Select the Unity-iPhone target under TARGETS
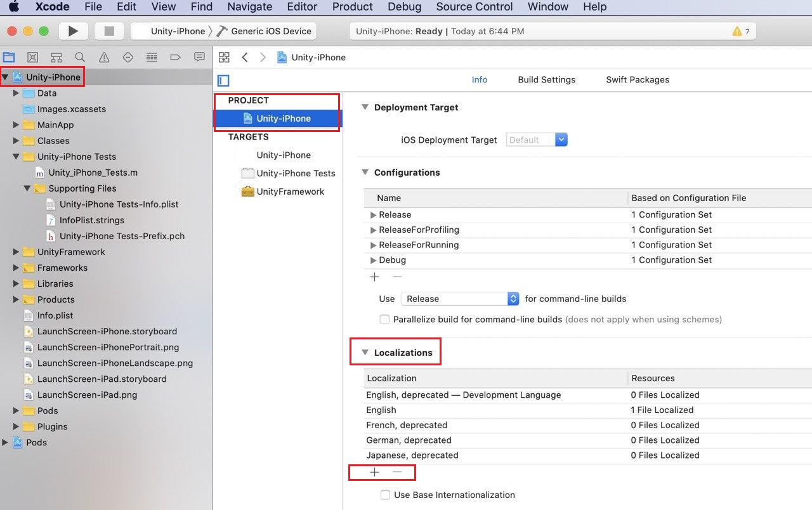The image size is (812, 510). click(x=284, y=155)
